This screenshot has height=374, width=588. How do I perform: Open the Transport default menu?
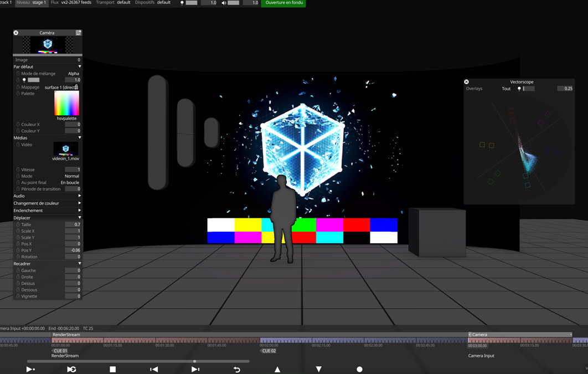click(x=114, y=3)
